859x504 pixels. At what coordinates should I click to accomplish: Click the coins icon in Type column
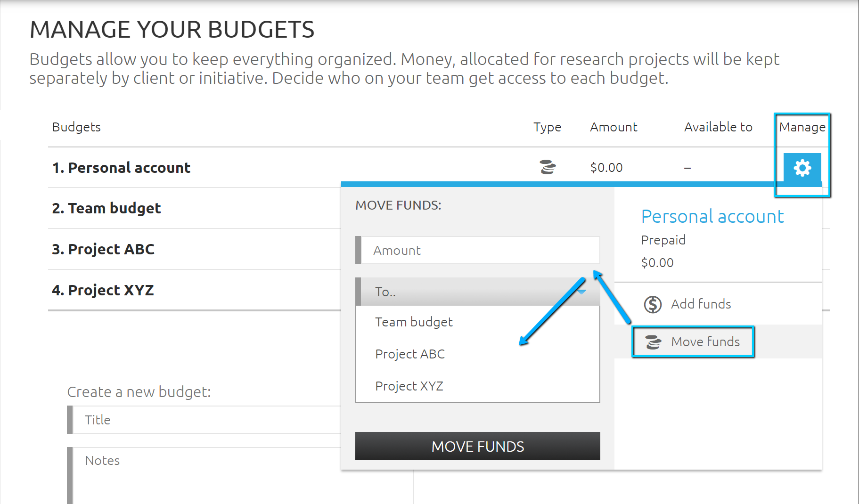click(x=548, y=167)
